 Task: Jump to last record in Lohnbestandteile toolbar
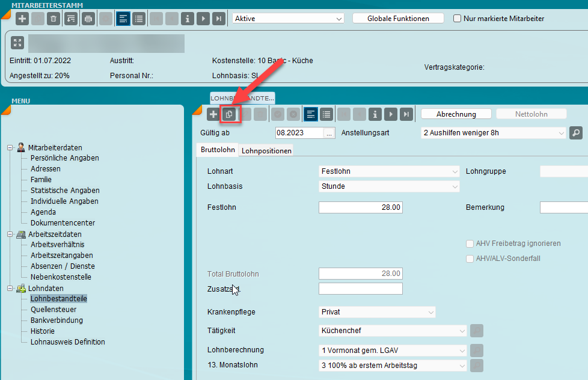pyautogui.click(x=407, y=114)
